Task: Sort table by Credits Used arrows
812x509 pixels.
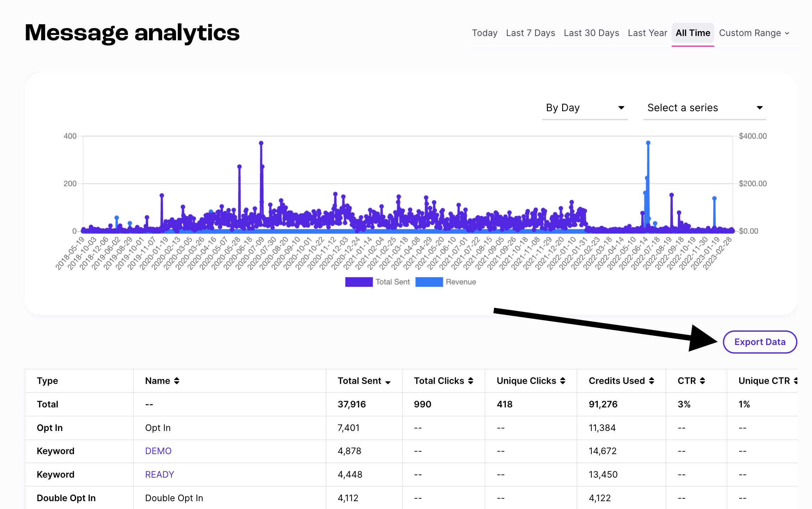Action: tap(651, 381)
